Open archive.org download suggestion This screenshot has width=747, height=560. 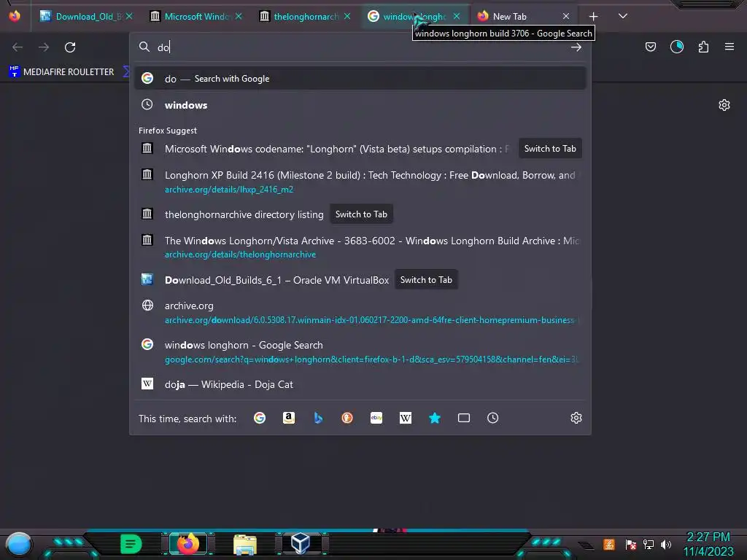[360, 312]
